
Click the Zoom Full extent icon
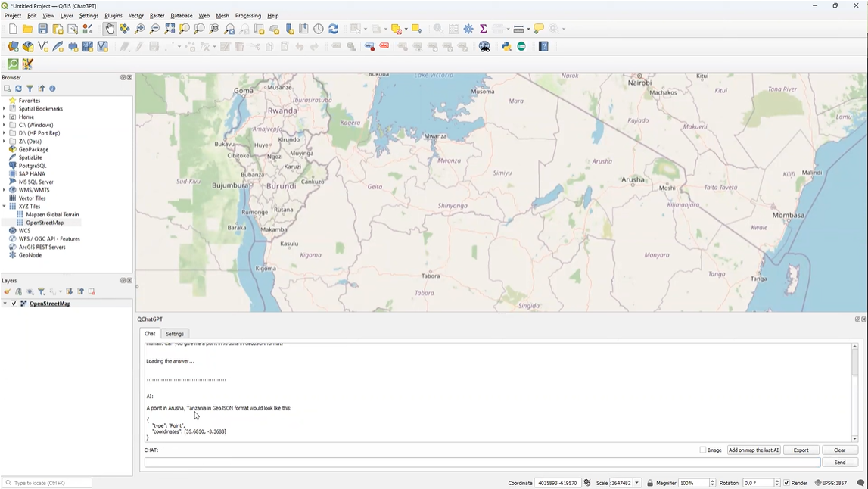pyautogui.click(x=170, y=29)
